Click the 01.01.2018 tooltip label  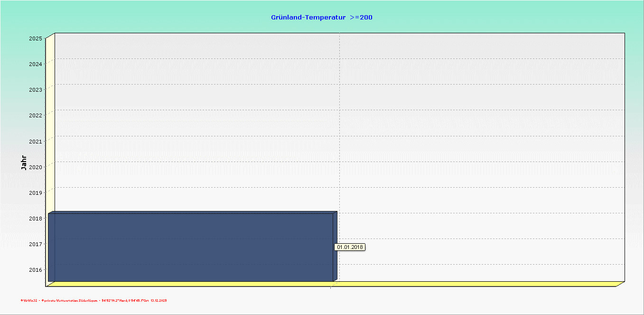pos(350,247)
